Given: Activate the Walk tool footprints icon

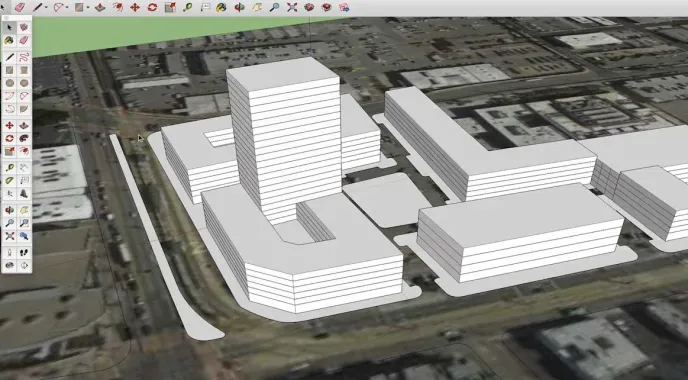Looking at the screenshot, I should (24, 252).
